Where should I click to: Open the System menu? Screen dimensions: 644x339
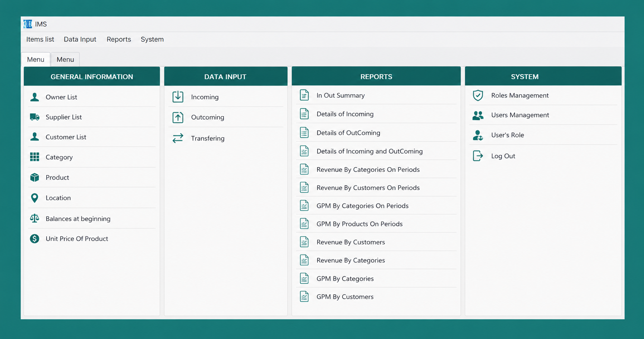coord(152,39)
